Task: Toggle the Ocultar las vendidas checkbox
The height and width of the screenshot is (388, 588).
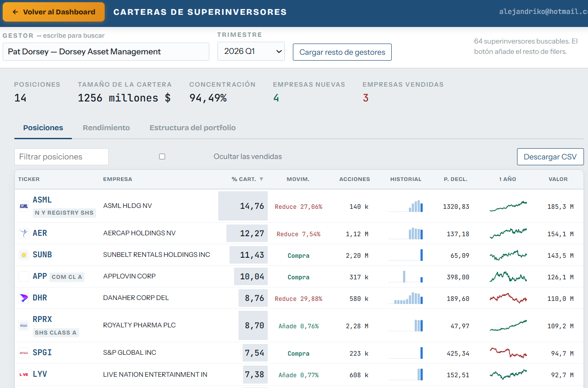Action: [162, 157]
